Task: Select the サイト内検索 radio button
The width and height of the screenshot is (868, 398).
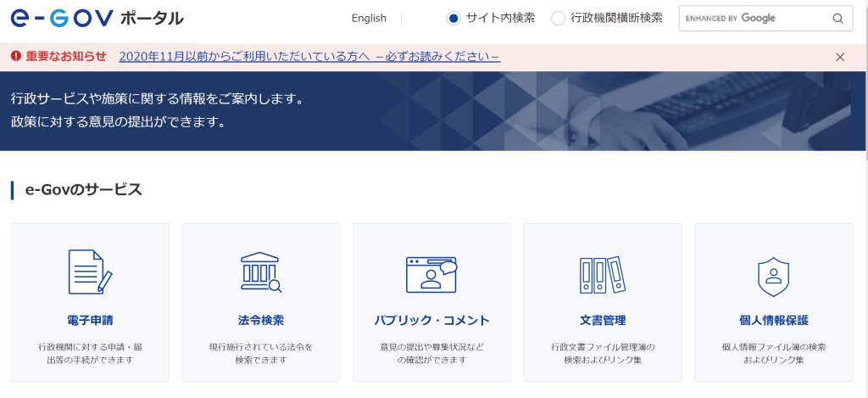Action: point(453,19)
